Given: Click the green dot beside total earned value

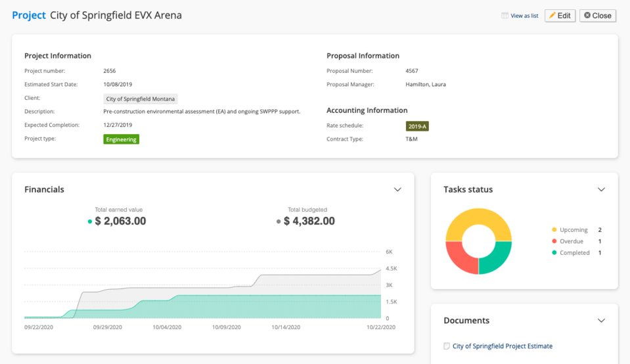Looking at the screenshot, I should (x=90, y=222).
